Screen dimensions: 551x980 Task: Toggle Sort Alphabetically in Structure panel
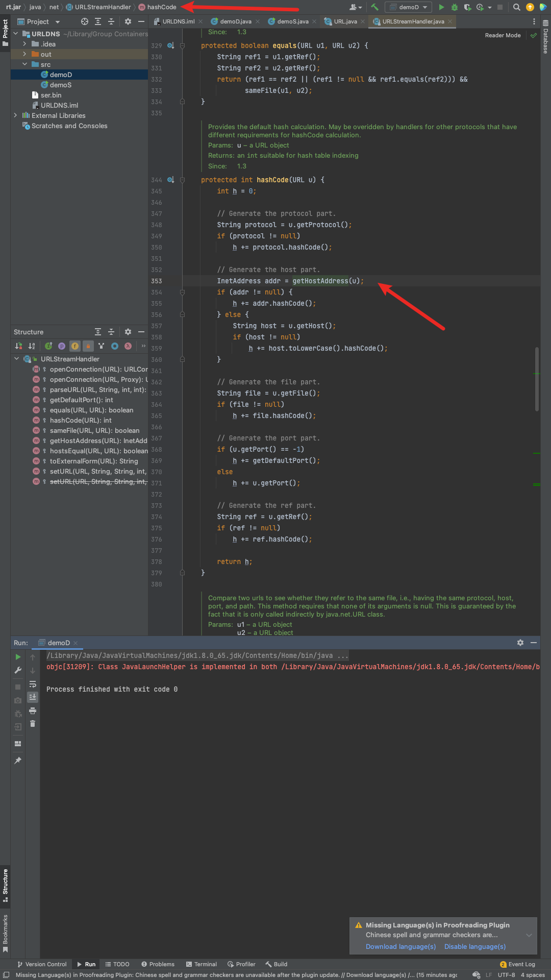pyautogui.click(x=32, y=346)
